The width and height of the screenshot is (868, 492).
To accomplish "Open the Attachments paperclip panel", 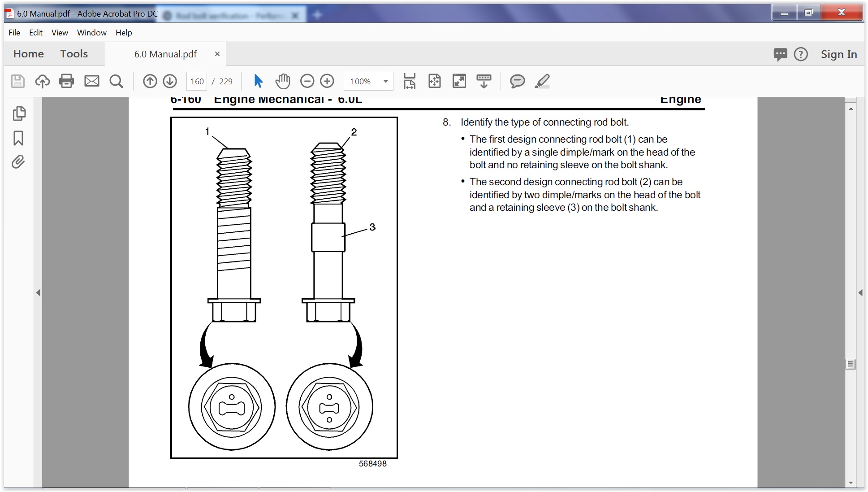I will point(18,162).
